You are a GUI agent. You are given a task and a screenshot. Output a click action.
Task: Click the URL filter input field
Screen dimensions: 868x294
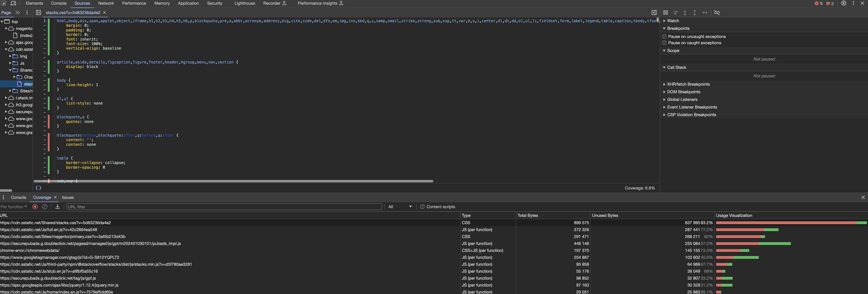click(224, 207)
